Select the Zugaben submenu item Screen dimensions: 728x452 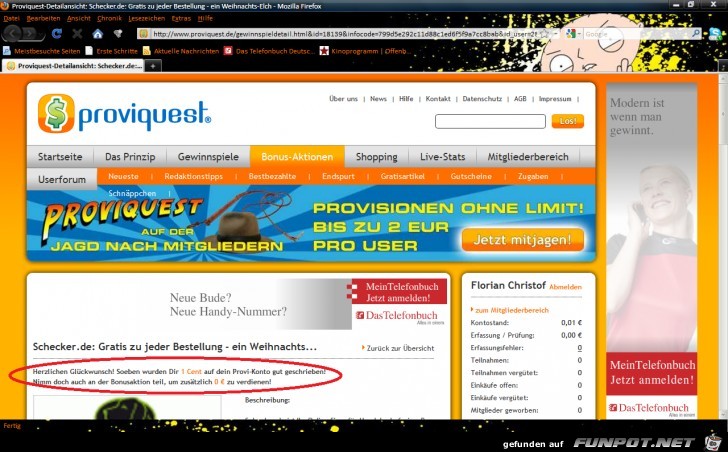pos(533,176)
